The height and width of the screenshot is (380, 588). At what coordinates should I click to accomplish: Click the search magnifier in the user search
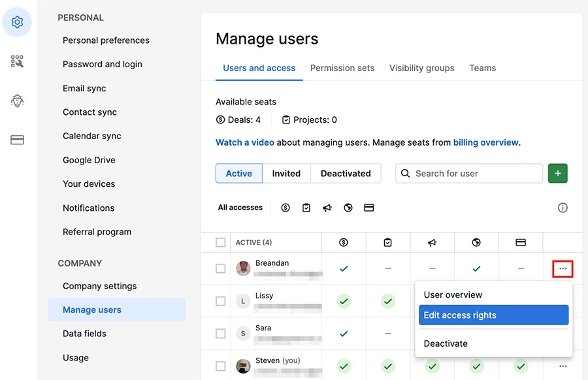[x=406, y=173]
